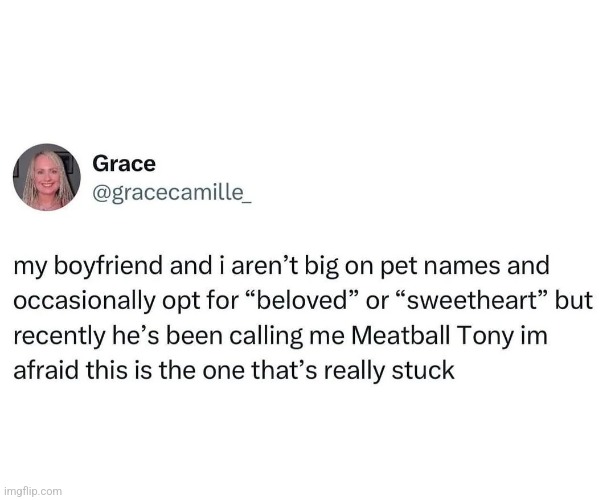The image size is (615, 500).
Task: Click the word "recently" starting the third line
Action: (x=60, y=337)
